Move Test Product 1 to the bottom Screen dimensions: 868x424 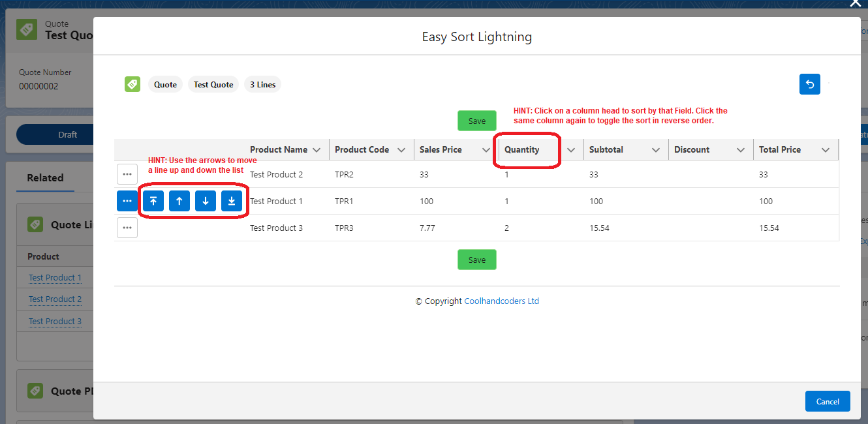click(x=232, y=201)
